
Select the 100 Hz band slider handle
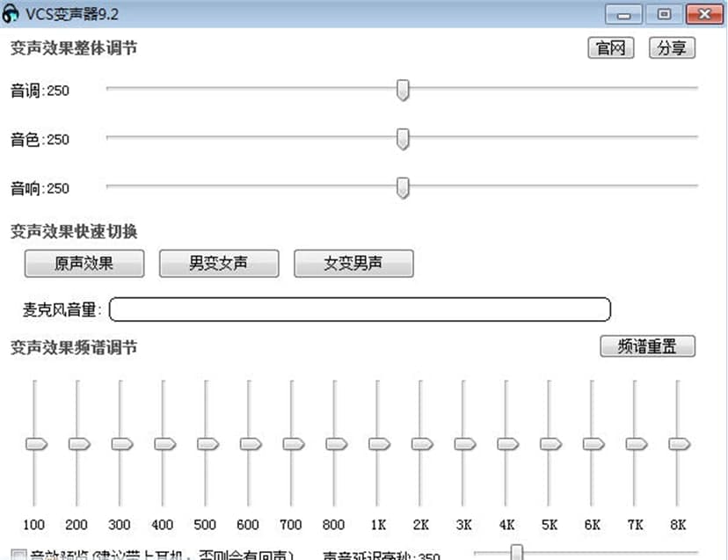click(x=34, y=445)
